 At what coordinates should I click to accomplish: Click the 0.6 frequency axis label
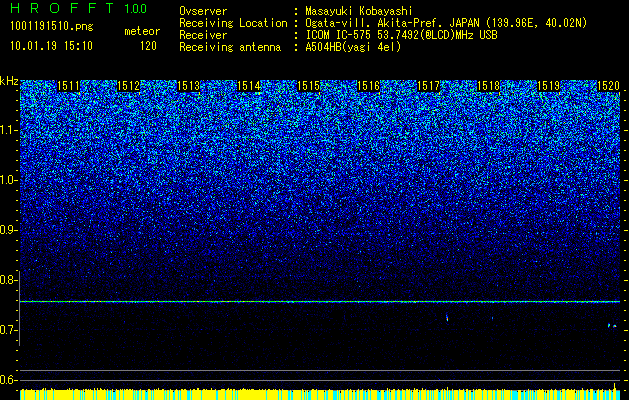click(8, 380)
